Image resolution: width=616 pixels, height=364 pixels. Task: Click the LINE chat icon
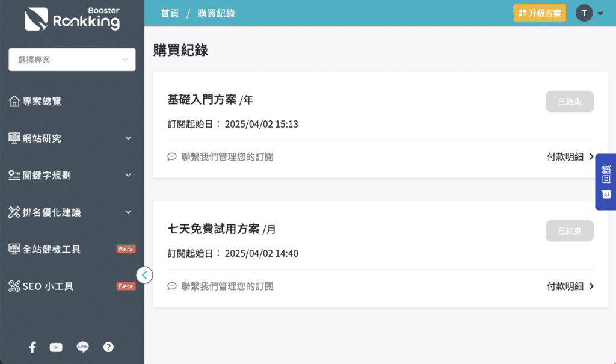82,347
